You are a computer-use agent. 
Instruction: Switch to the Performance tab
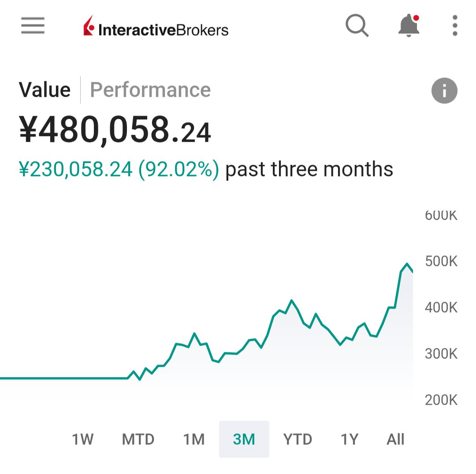pyautogui.click(x=150, y=90)
